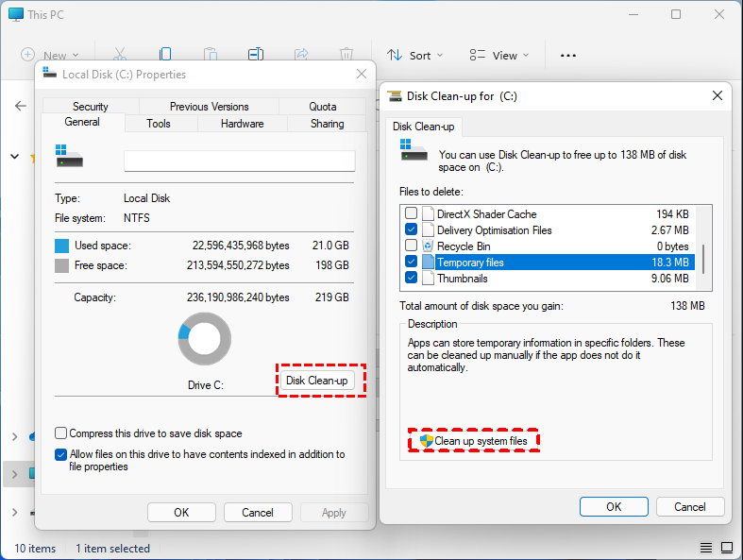Select the Delivery Optimisation Files row text
743x560 pixels.
494,230
